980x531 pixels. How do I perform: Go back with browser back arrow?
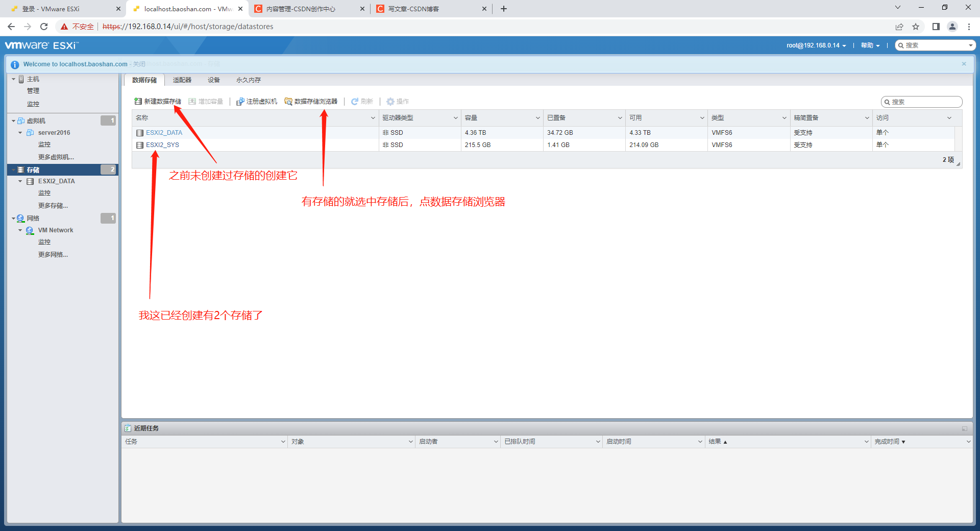pyautogui.click(x=11, y=27)
